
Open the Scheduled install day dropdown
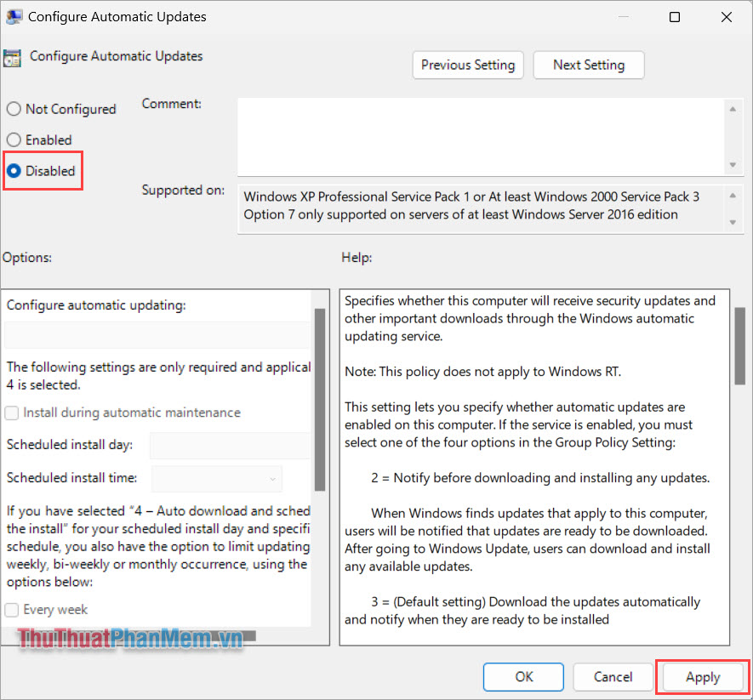coord(229,445)
